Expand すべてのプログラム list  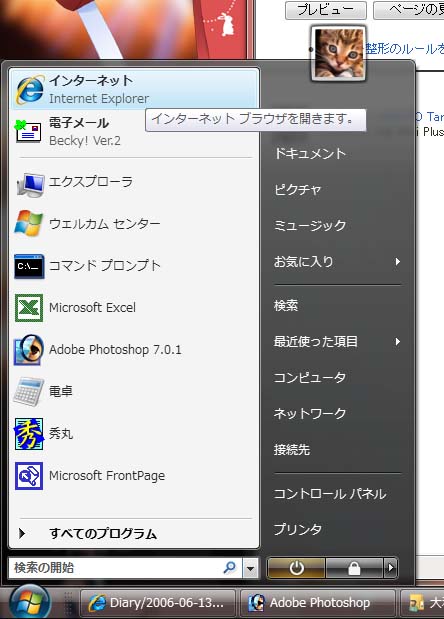click(x=134, y=534)
